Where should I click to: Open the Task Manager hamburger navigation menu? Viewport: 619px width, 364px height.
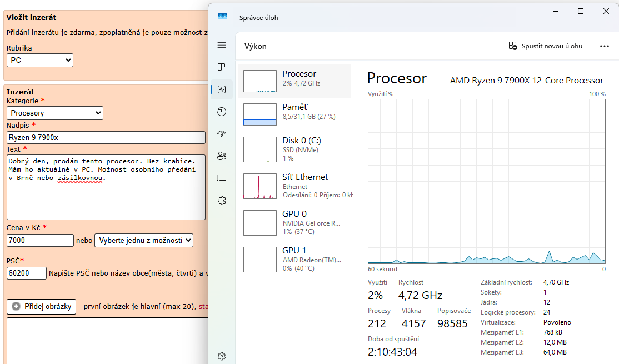[222, 45]
